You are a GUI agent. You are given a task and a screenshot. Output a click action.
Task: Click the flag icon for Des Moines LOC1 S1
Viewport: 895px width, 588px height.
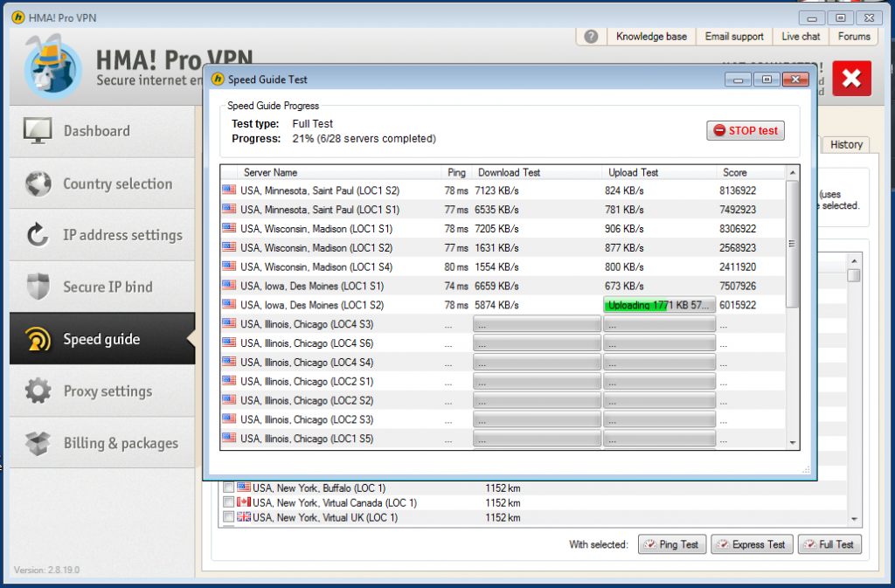click(229, 285)
